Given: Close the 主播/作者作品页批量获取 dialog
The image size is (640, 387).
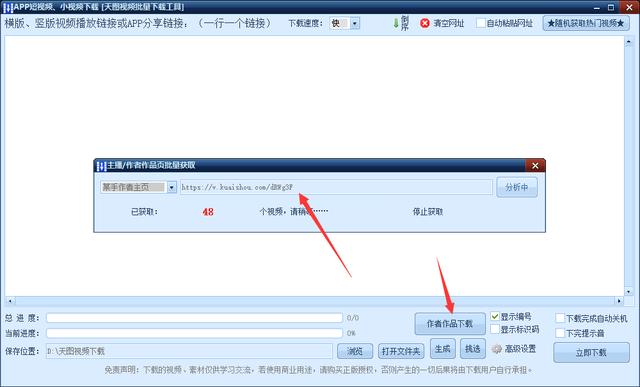Looking at the screenshot, I should coord(535,165).
